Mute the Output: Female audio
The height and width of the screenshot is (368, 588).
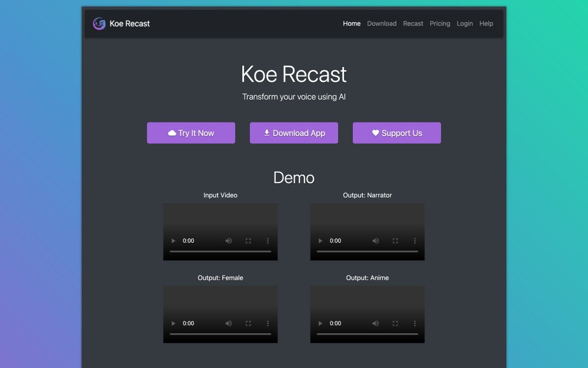tap(228, 323)
